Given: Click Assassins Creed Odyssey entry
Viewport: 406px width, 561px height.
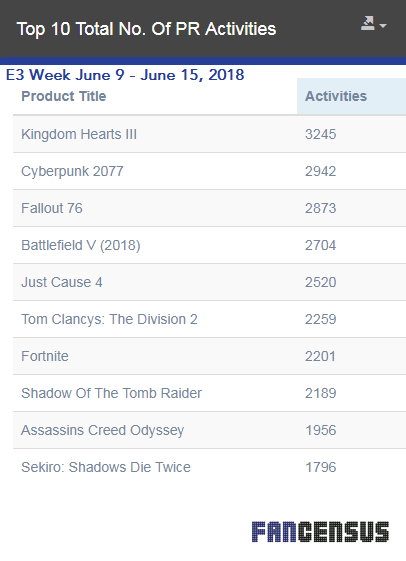Looking at the screenshot, I should [103, 430].
